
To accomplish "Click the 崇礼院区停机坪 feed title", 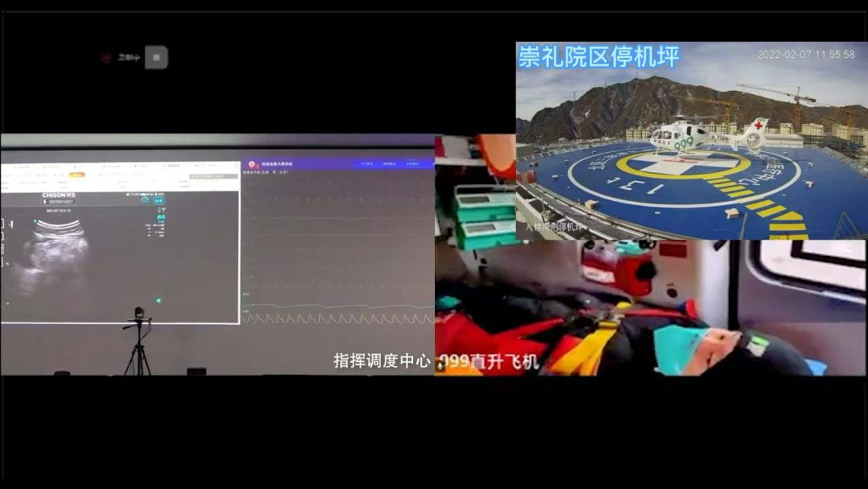I will [599, 56].
